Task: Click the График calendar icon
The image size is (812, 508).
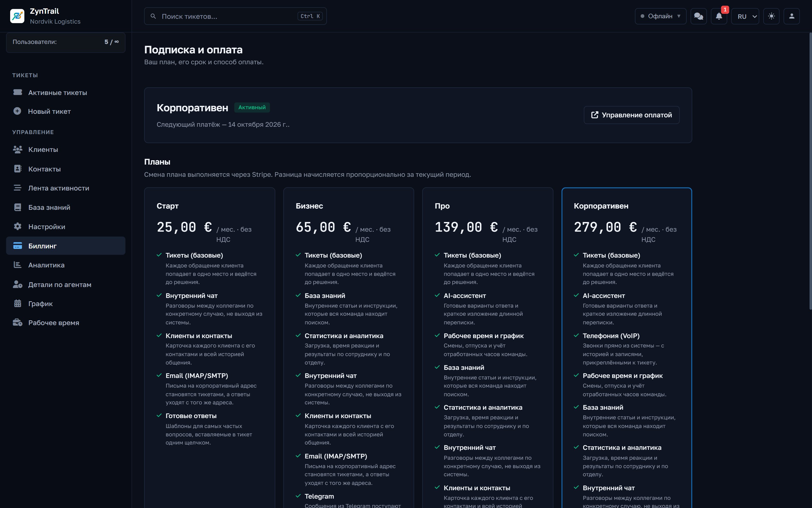Action: (x=18, y=303)
